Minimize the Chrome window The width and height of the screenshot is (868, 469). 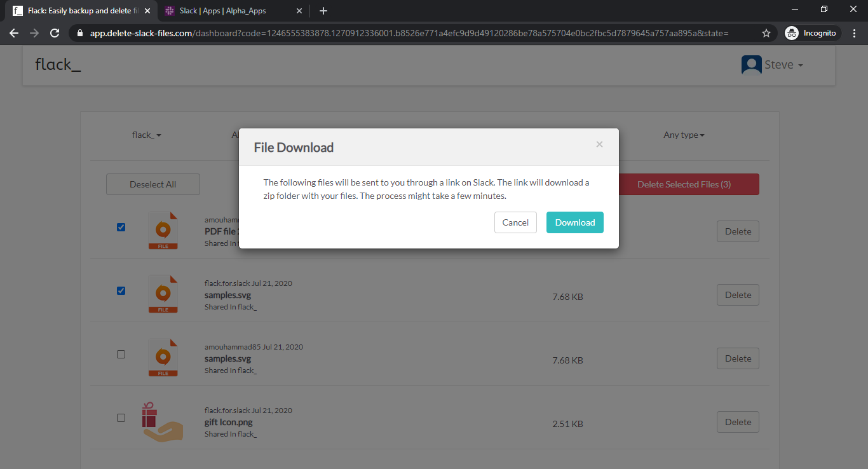pos(795,9)
